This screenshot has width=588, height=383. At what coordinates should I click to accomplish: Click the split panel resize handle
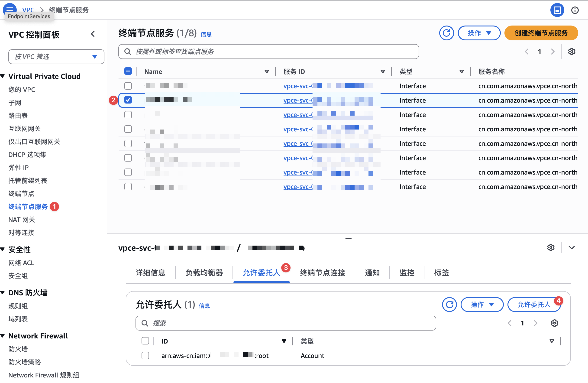348,238
